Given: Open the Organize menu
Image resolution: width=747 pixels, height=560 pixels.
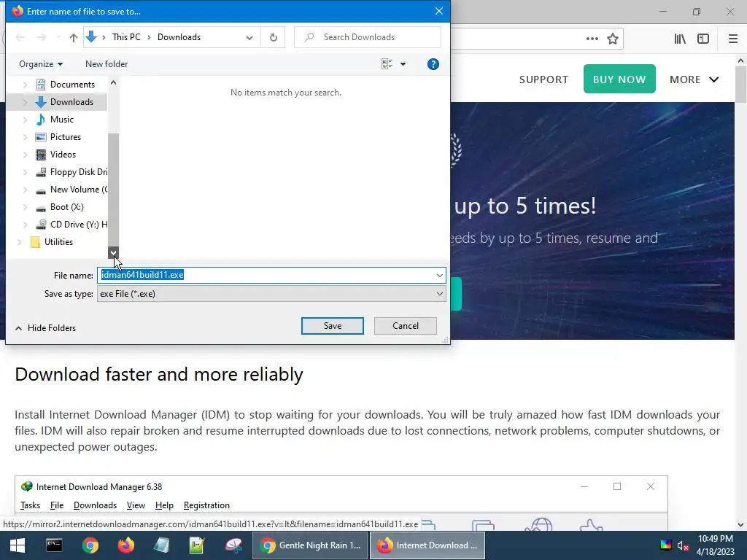Looking at the screenshot, I should (41, 64).
